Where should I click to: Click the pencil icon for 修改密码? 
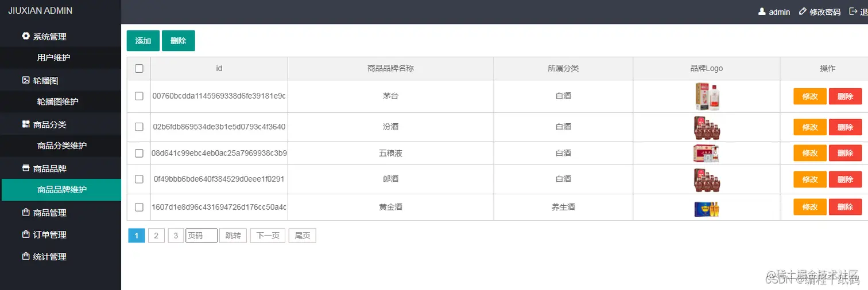[x=803, y=11]
